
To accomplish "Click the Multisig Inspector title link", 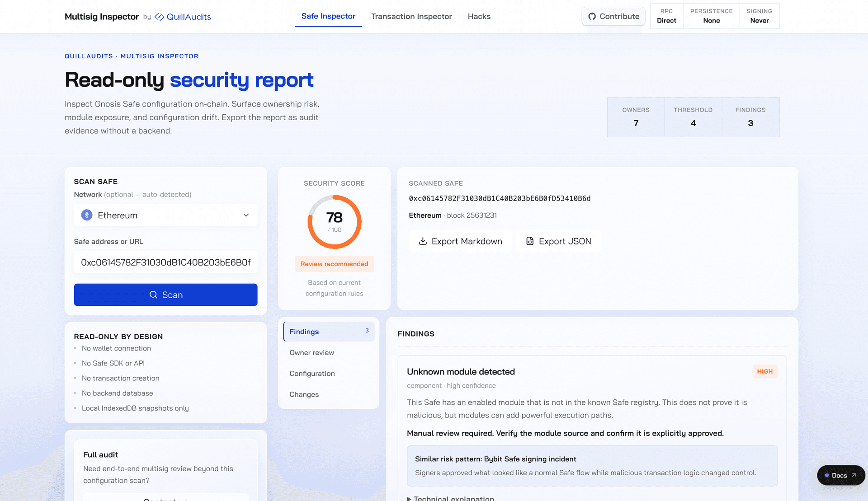I will click(x=102, y=17).
